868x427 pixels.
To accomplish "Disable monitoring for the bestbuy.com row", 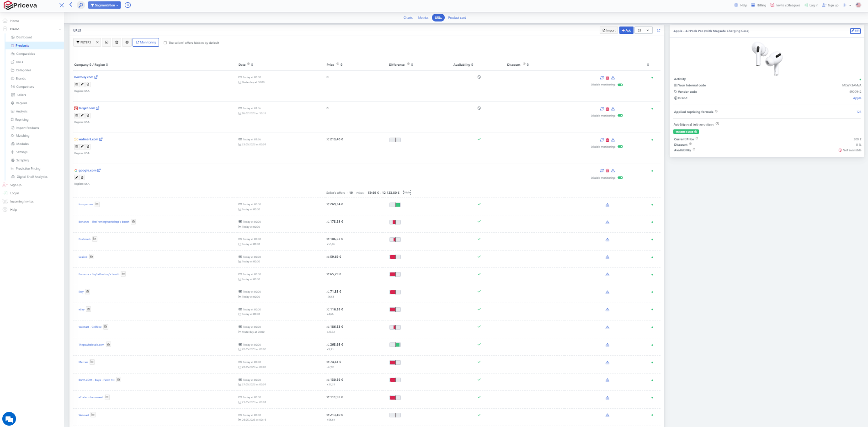I will click(620, 85).
